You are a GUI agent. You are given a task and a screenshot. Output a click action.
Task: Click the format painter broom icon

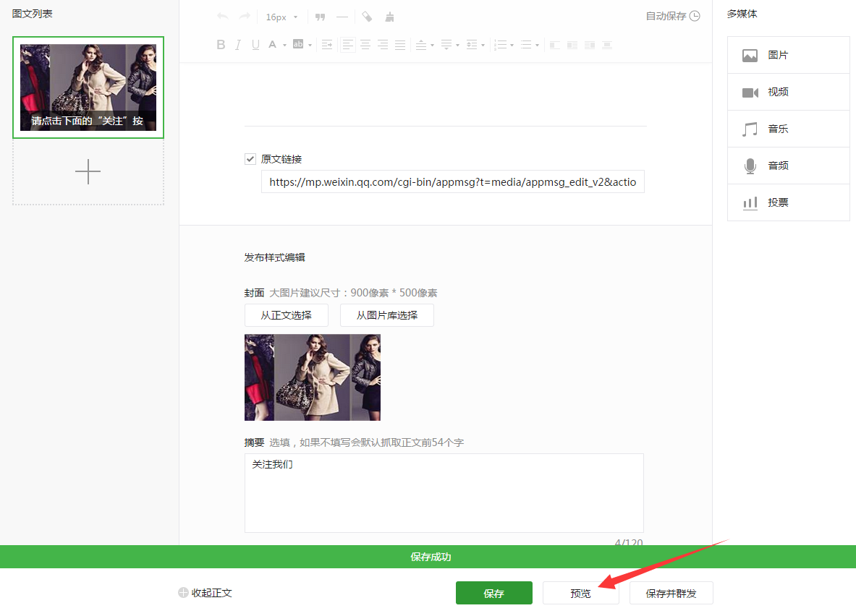pyautogui.click(x=390, y=17)
